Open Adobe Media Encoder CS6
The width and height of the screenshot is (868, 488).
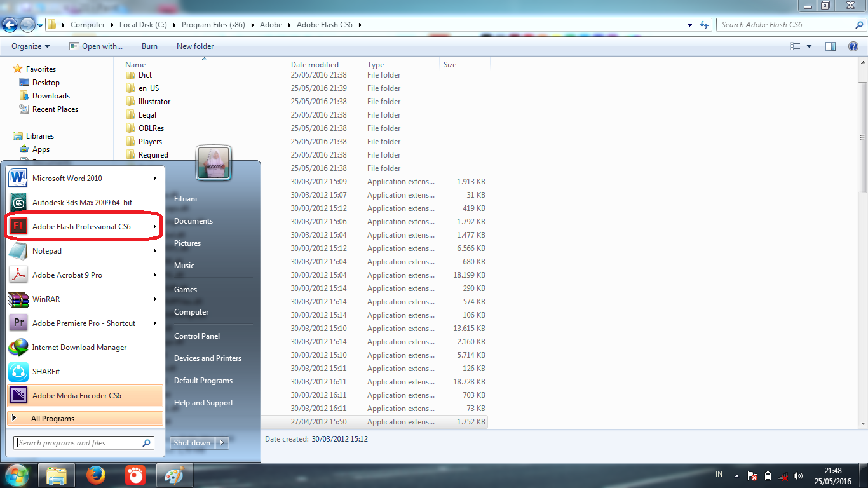(85, 396)
